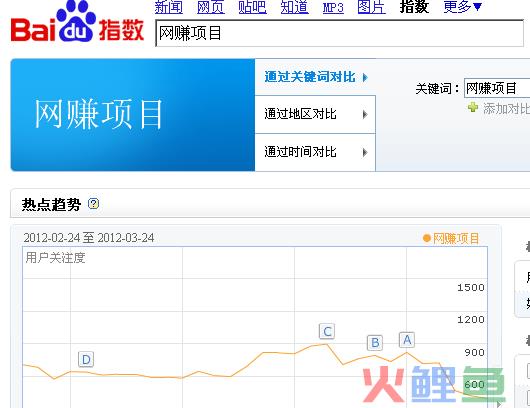Click the 900 value on the chart axis
Screen dimensions: 530x408
point(475,353)
